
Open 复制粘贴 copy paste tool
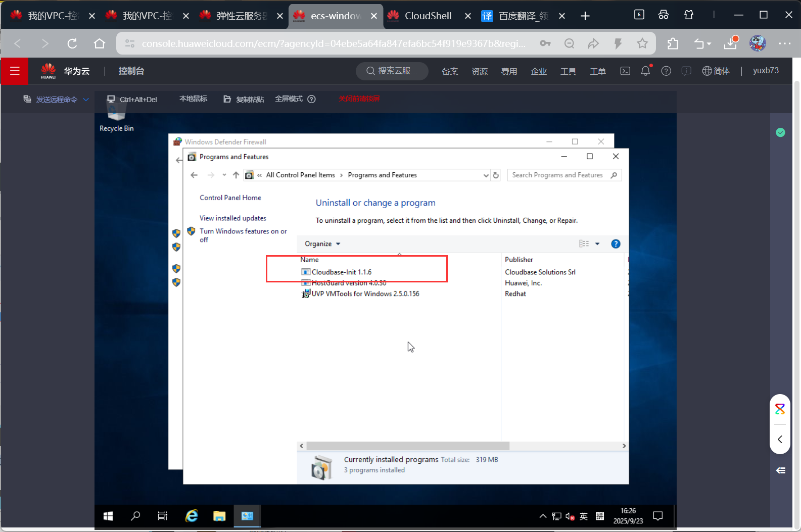point(244,99)
